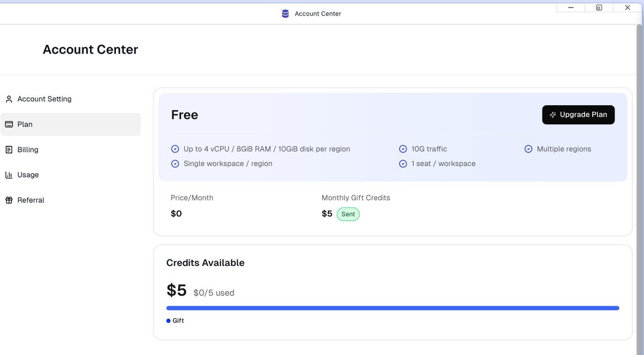Click the Usage bar chart icon
The height and width of the screenshot is (355, 644).
(9, 175)
